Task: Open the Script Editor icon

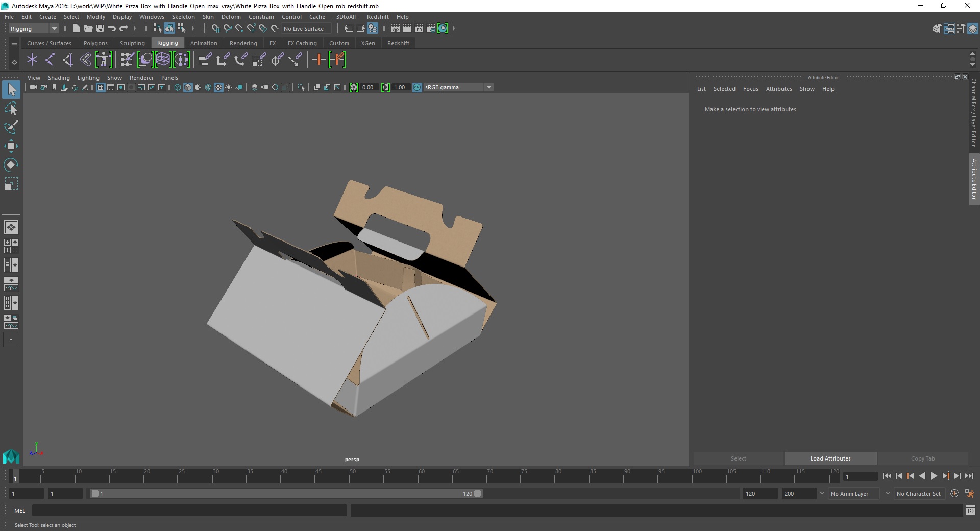Action: (971, 510)
